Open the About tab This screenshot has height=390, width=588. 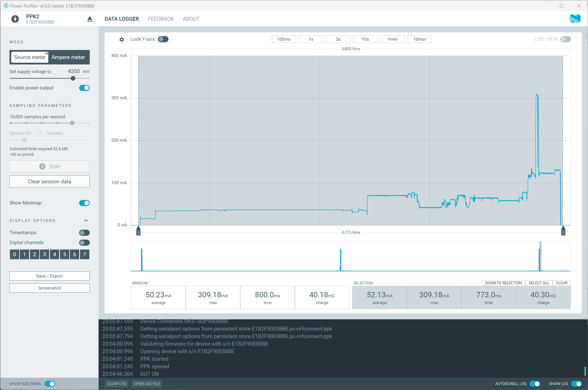click(x=191, y=19)
